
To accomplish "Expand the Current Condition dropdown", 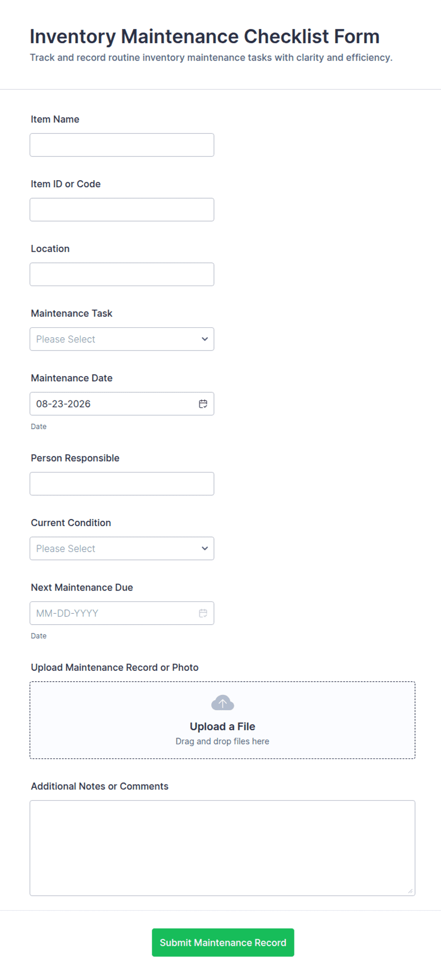I will 122,548.
